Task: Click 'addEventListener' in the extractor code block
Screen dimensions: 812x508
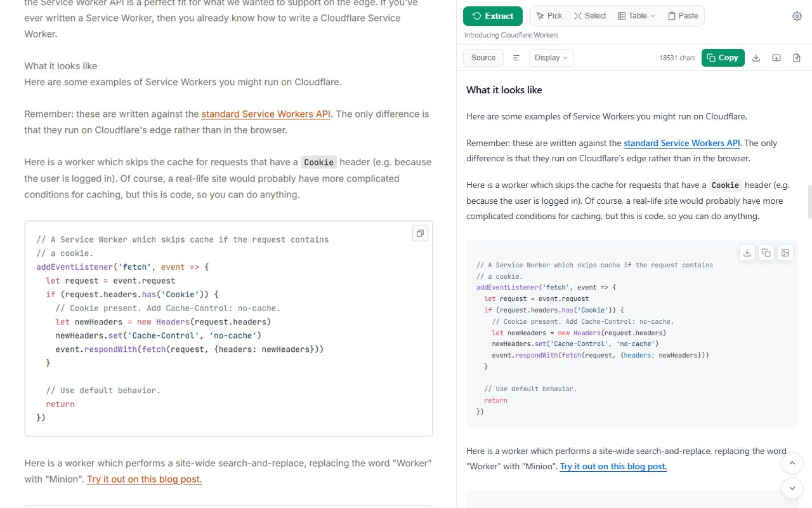Action: click(x=507, y=288)
